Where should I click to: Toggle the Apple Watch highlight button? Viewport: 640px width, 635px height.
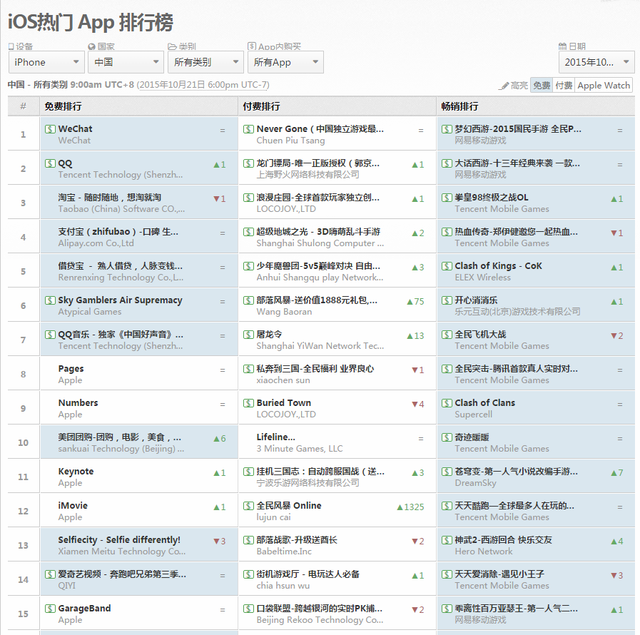[x=604, y=85]
